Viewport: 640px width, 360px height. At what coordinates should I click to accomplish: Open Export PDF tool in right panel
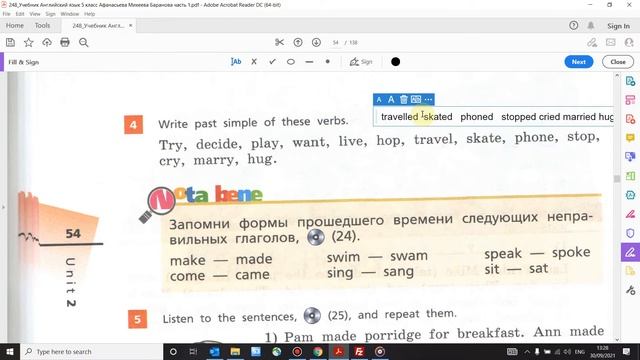pos(630,81)
